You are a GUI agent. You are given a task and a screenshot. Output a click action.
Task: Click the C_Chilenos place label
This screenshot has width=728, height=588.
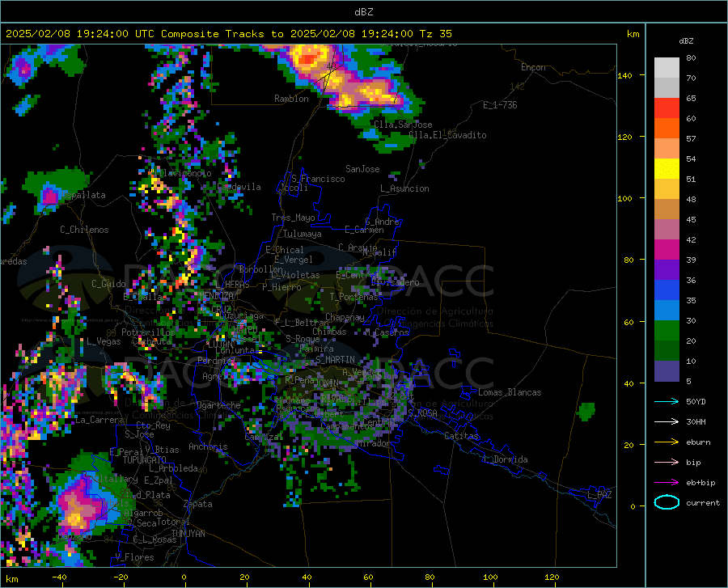(x=84, y=230)
